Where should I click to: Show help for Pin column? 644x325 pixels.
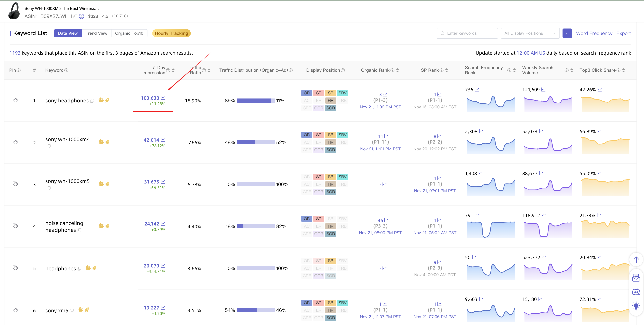click(x=19, y=70)
